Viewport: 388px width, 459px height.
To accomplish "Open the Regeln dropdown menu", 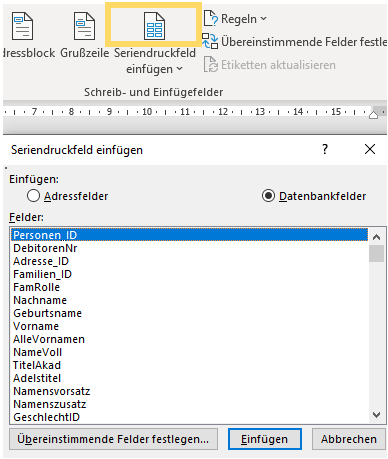I will coord(244,19).
